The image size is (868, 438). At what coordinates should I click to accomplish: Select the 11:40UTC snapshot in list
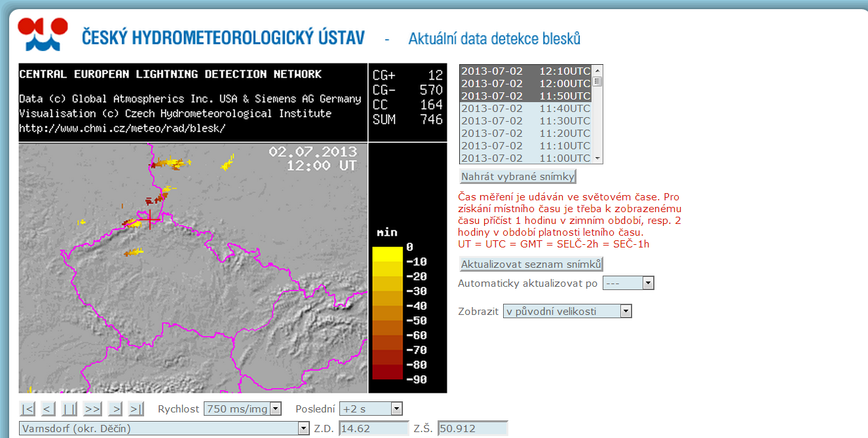(x=525, y=109)
